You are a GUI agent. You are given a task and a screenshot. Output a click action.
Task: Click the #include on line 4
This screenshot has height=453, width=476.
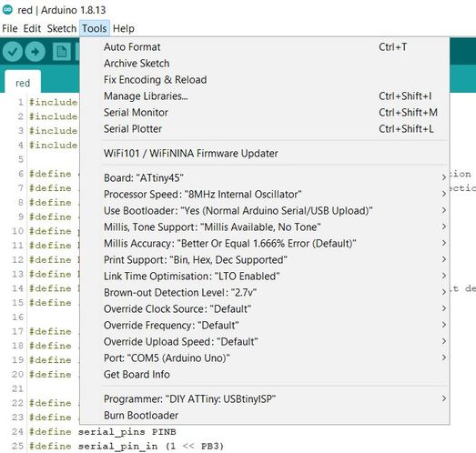(x=53, y=145)
